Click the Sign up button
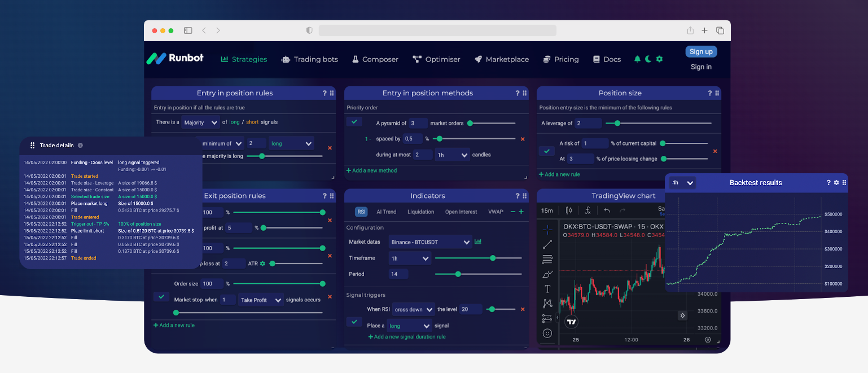 point(701,51)
